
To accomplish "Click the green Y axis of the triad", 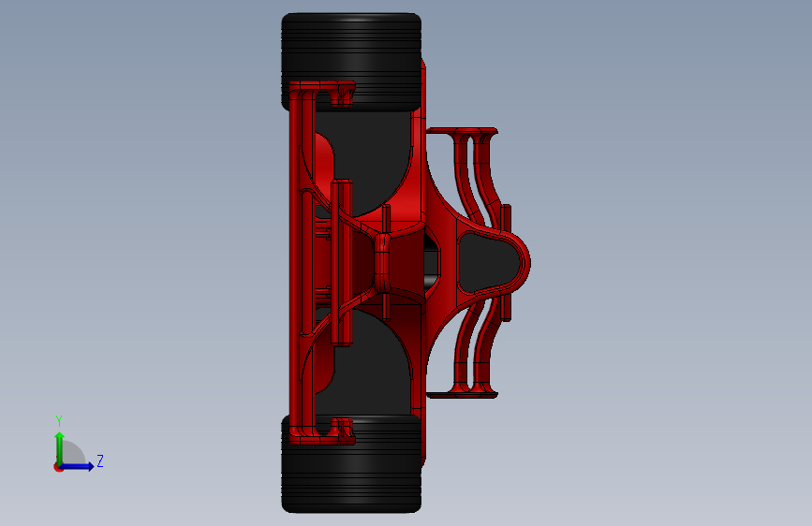I will click(60, 447).
